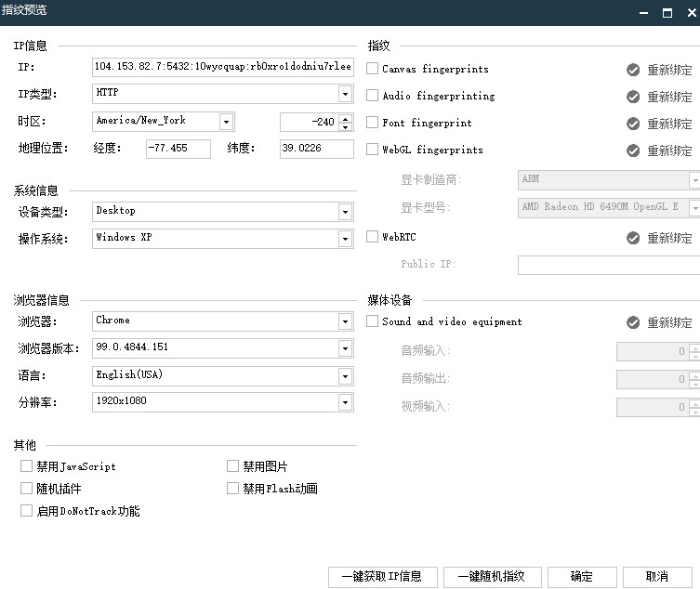Enable Audio fingerprinting checkbox

(372, 95)
